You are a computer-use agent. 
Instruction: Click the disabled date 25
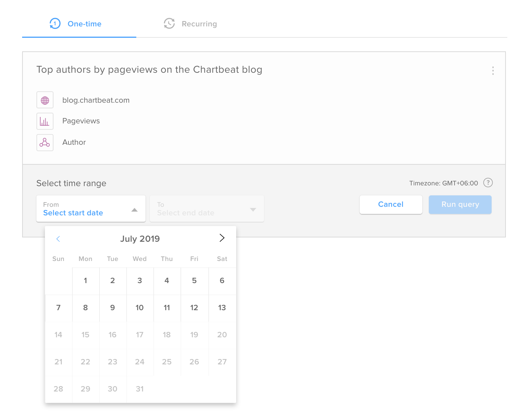coord(167,362)
